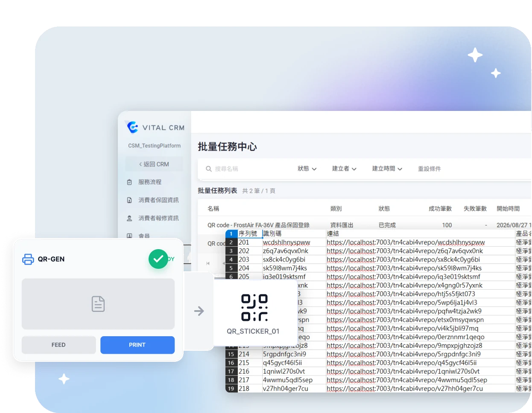Viewport: 532px width, 413px height.
Task: Click the success count cell 100
Action: (x=447, y=225)
